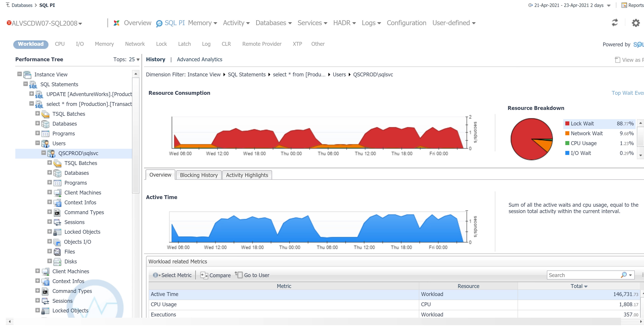Open the date range dropdown arrow

(x=609, y=5)
